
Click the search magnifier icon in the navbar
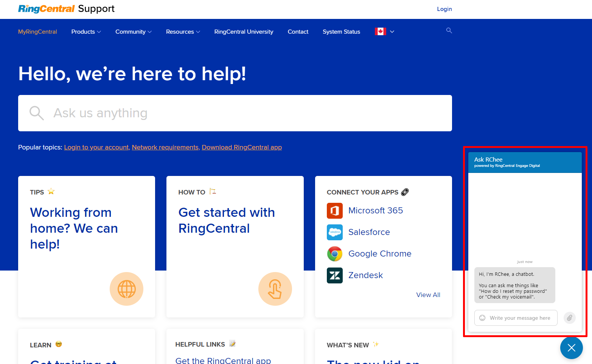(449, 31)
